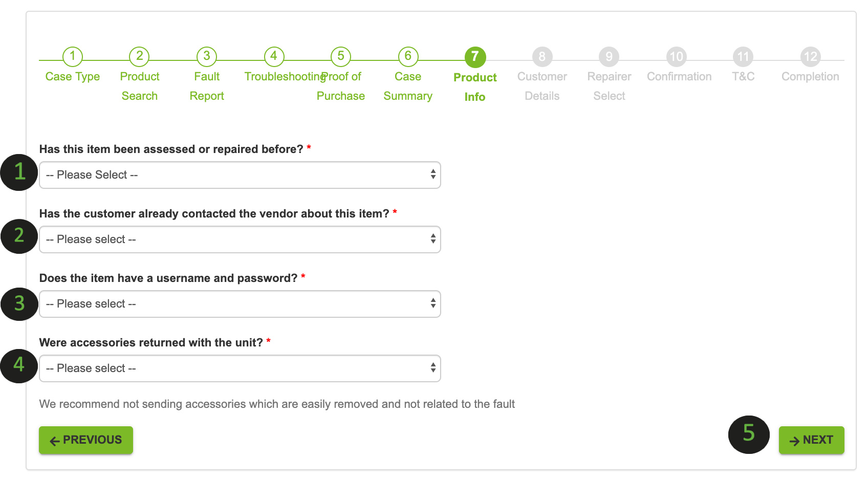Click the NEXT button
This screenshot has height=480, width=868.
(x=812, y=440)
